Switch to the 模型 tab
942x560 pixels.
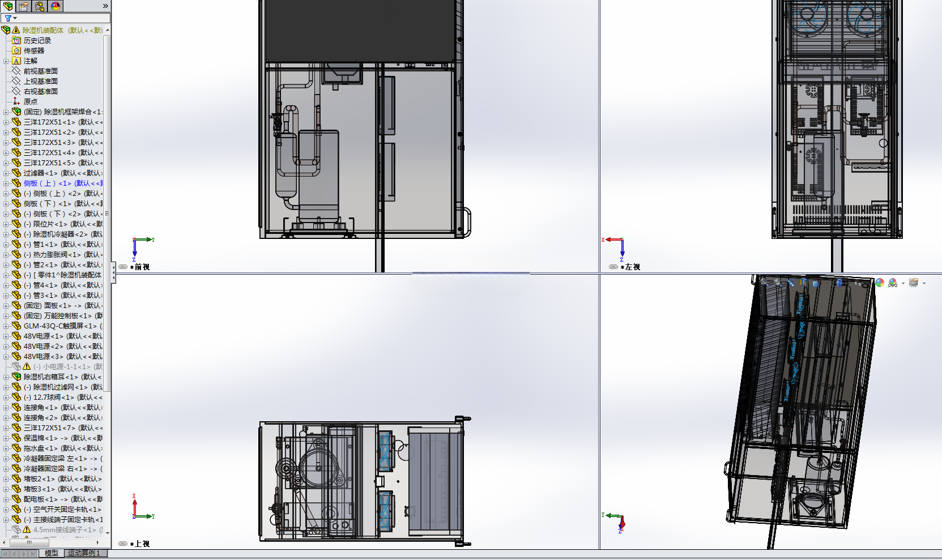pos(51,553)
